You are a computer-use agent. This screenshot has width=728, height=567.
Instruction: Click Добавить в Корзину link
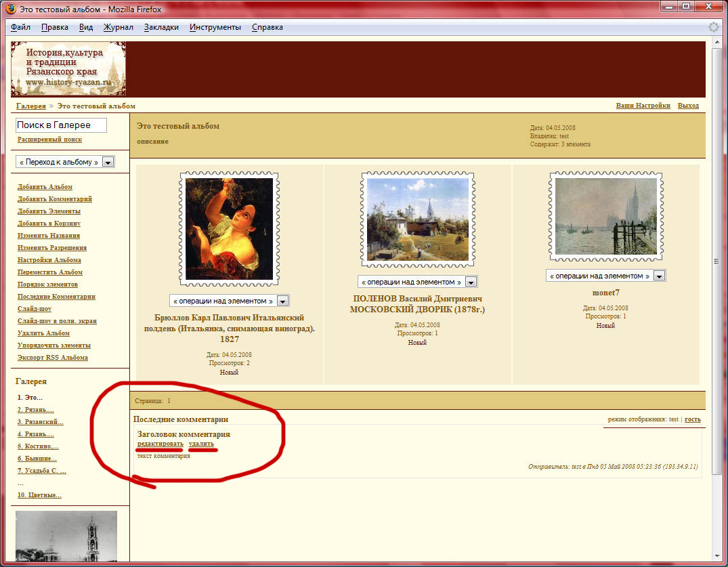click(x=49, y=224)
